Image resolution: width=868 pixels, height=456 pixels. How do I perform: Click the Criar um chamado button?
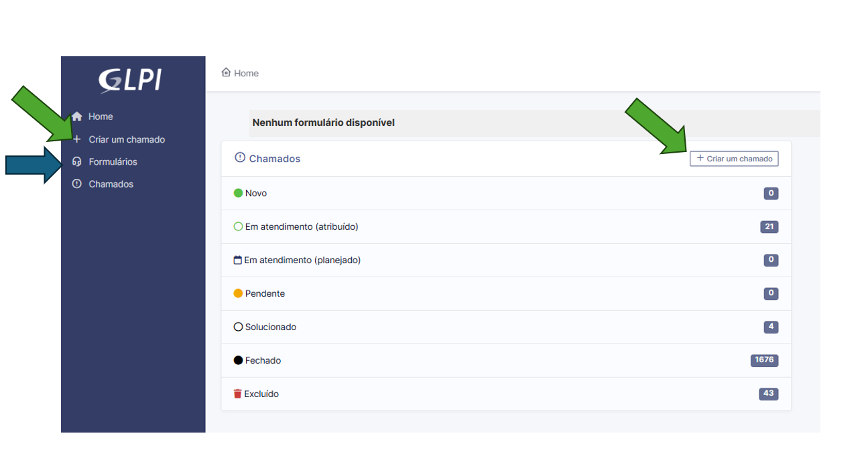pos(734,159)
